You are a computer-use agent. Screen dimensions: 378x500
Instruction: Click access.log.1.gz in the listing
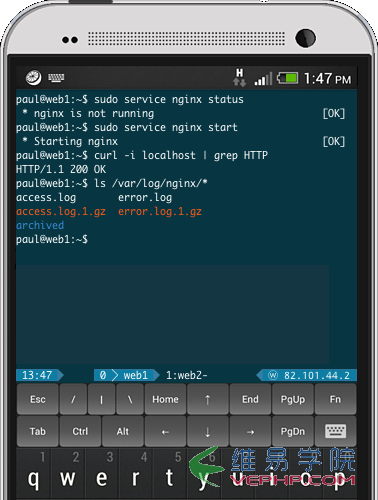[61, 212]
